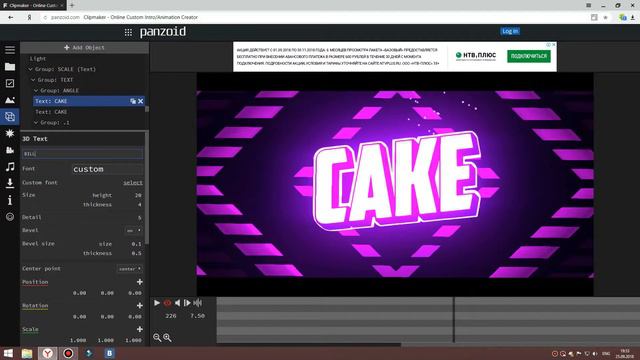Image resolution: width=640 pixels, height=360 pixels.
Task: Open the Windows Start button
Action: click(8, 353)
